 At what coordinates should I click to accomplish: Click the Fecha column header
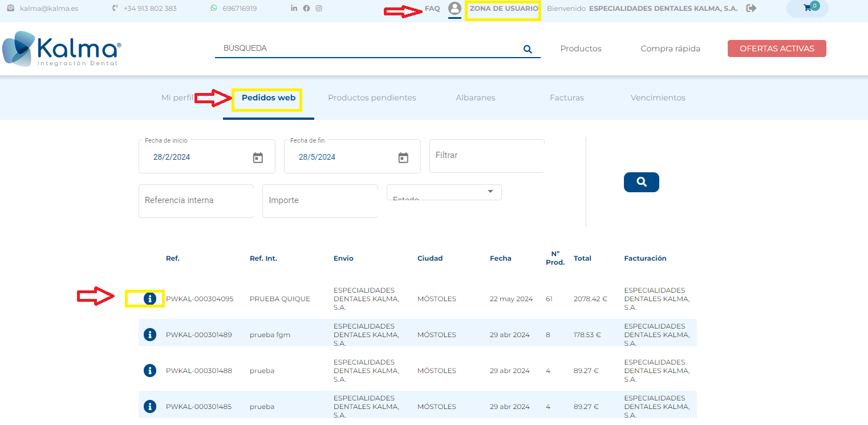tap(501, 258)
